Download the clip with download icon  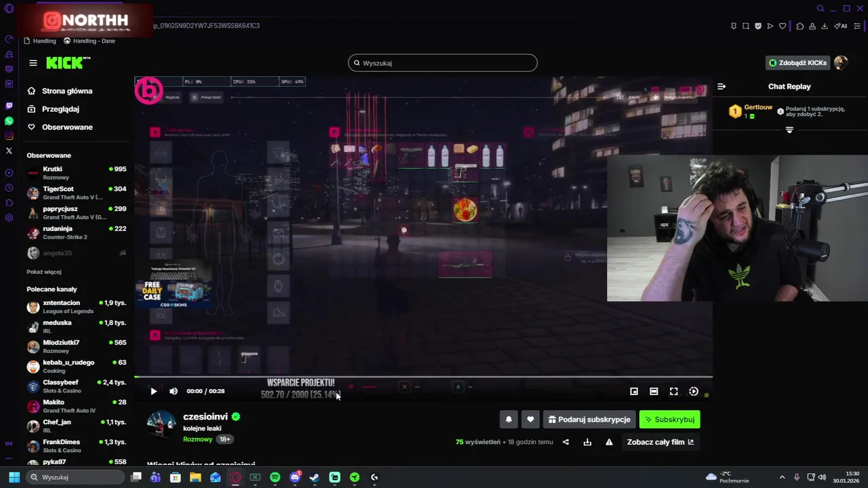(587, 442)
